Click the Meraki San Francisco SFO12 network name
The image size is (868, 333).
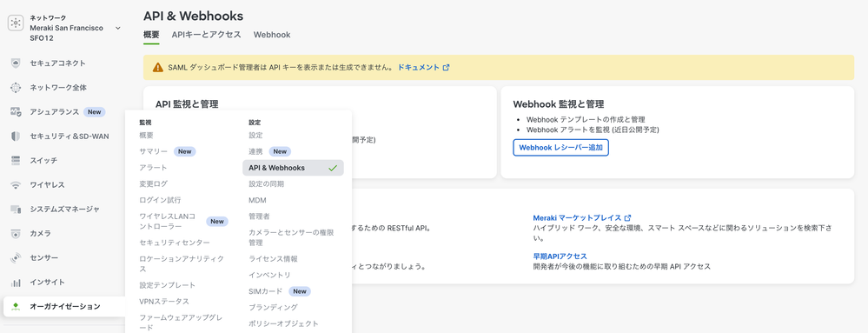(x=66, y=32)
